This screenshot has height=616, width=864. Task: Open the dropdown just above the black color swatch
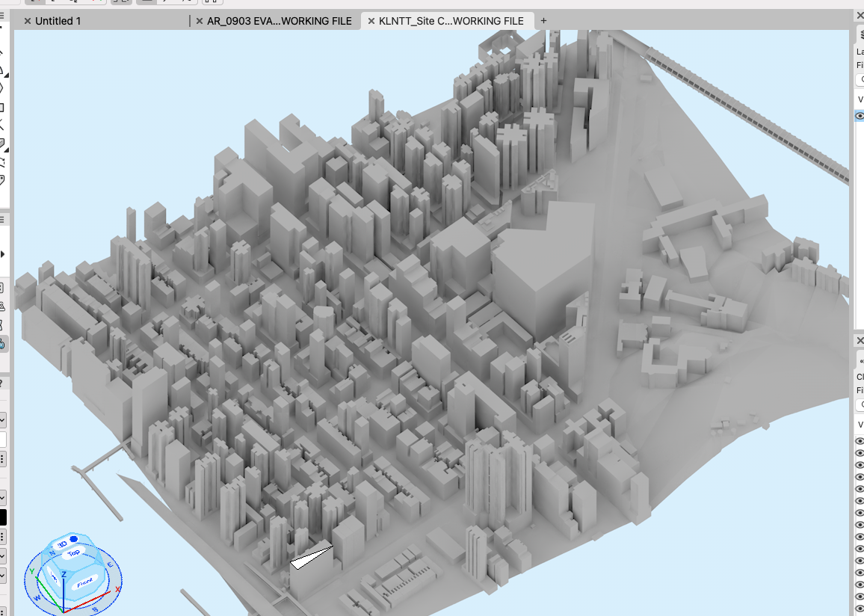tap(3, 497)
